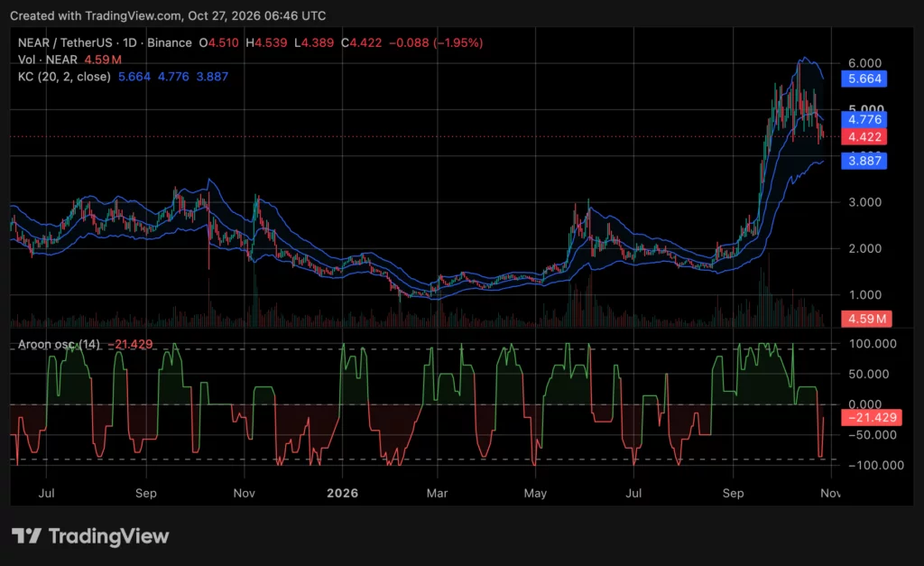Click the 100.000 Aroon scale tick
Viewport: 924px width, 566px height.
[x=873, y=344]
